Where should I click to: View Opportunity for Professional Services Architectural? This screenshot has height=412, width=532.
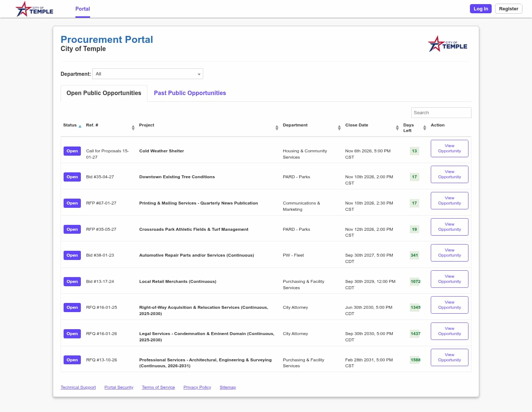(x=450, y=357)
